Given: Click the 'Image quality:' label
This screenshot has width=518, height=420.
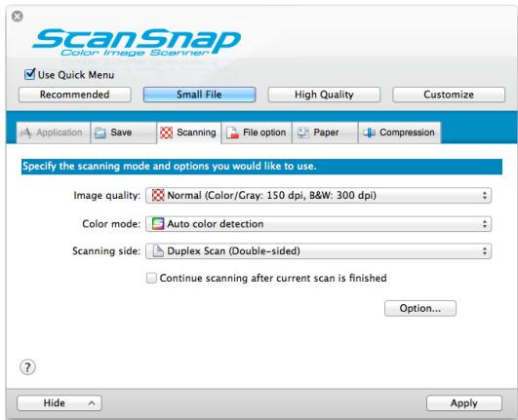Looking at the screenshot, I should [107, 196].
